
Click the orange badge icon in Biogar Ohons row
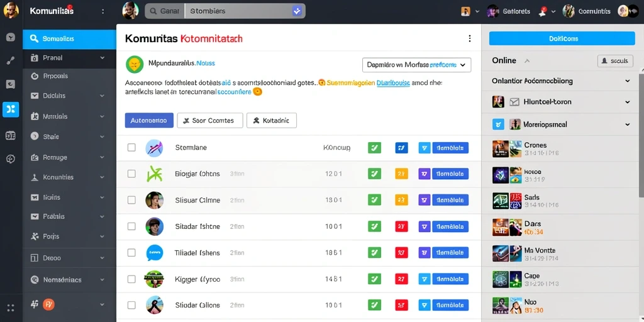tap(401, 174)
